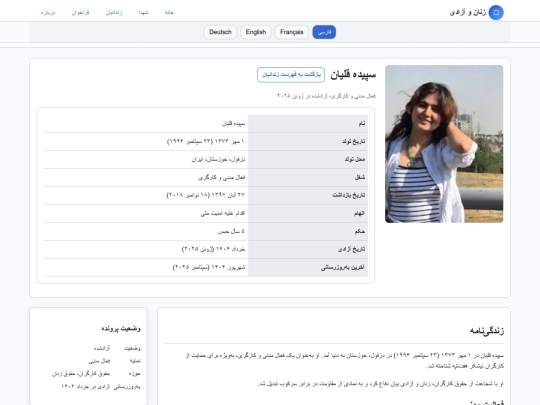Open the زندانیان nav link

tap(114, 12)
